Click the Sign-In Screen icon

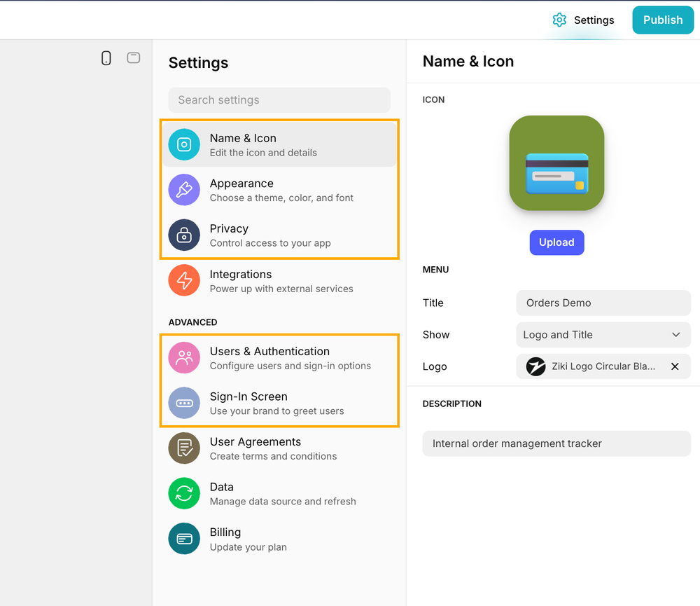(x=183, y=403)
